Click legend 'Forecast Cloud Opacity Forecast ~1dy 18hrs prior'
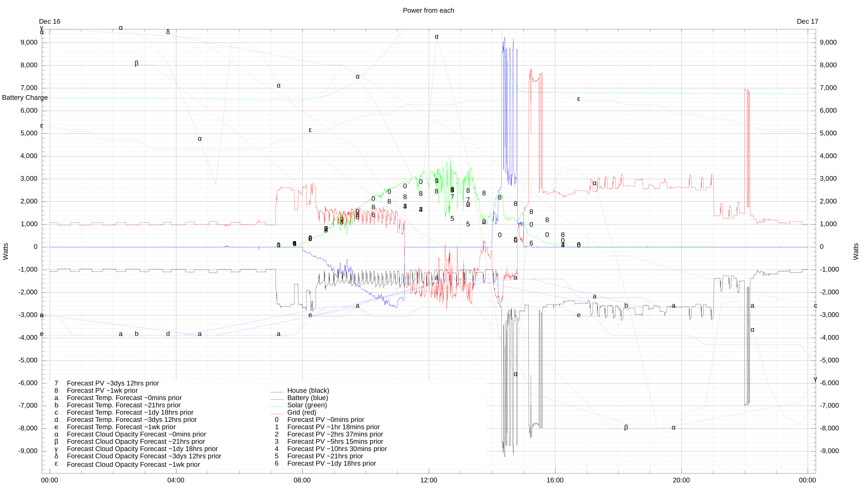 click(x=142, y=449)
